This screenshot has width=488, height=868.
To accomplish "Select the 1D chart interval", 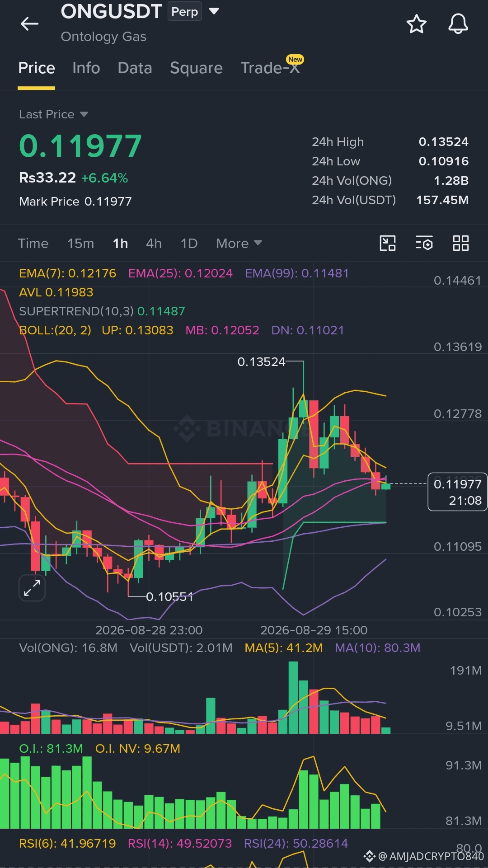I will pyautogui.click(x=189, y=244).
